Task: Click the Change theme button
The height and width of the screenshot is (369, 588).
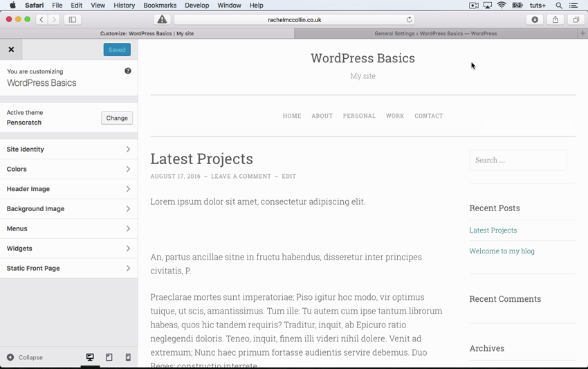Action: coord(117,118)
